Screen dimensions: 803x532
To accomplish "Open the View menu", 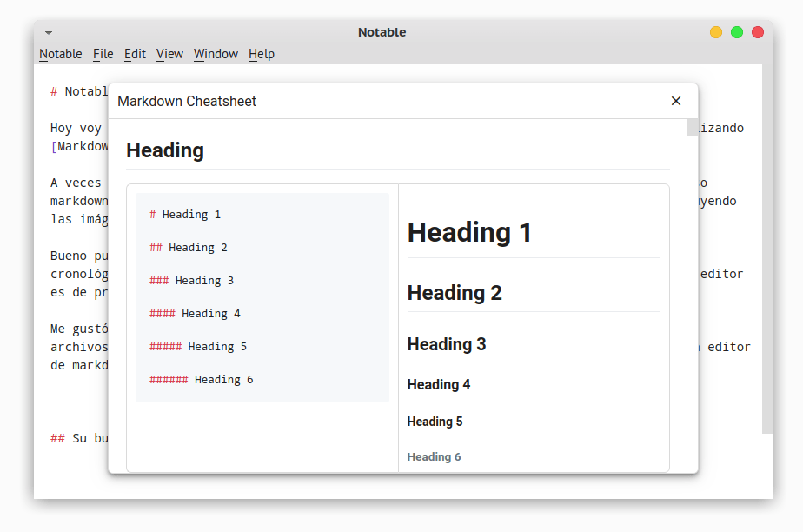I will point(169,53).
